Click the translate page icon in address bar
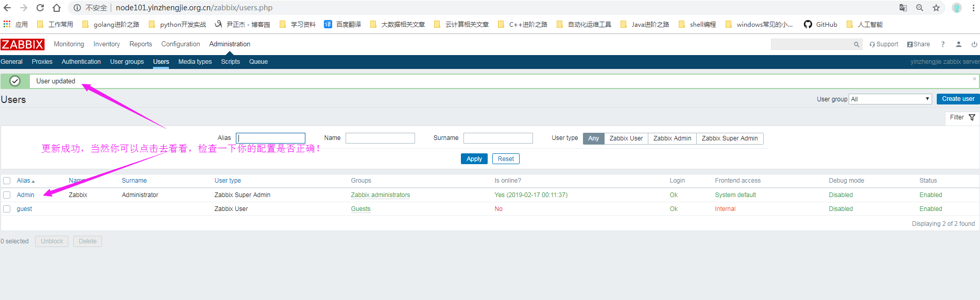This screenshot has height=300, width=980. pyautogui.click(x=903, y=8)
